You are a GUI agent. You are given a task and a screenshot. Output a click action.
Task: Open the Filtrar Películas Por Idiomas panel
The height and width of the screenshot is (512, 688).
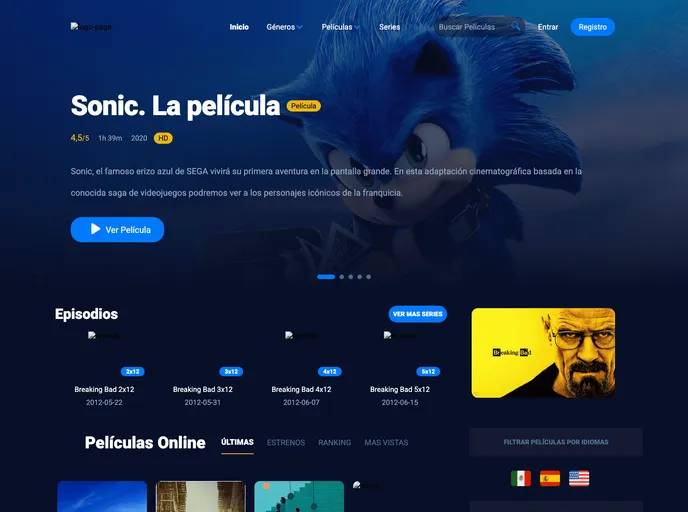[556, 442]
